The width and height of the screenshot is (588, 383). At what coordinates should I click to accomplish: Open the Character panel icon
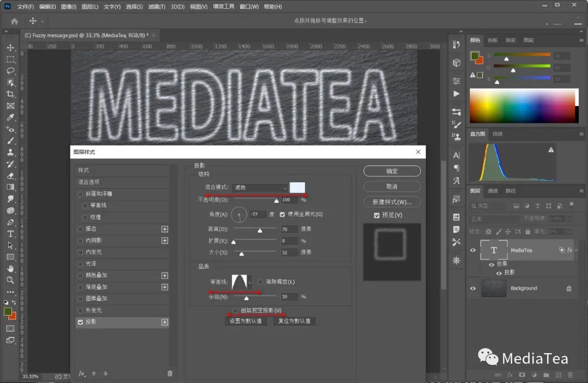[456, 156]
